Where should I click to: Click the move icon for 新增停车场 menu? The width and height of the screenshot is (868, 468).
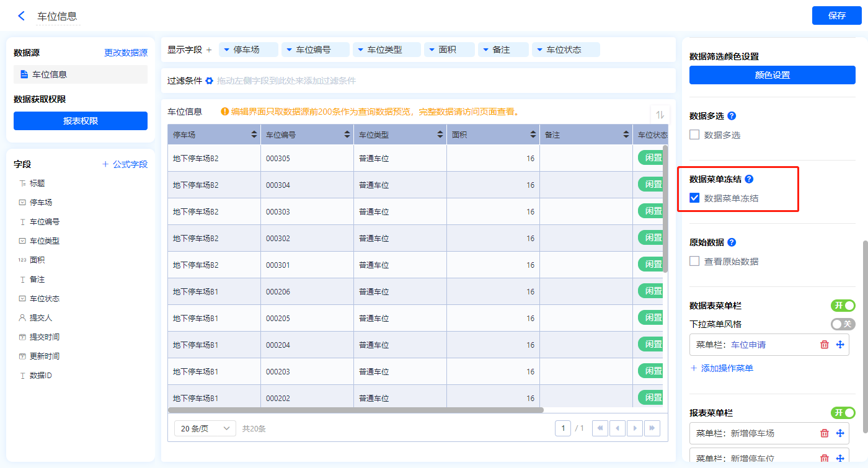(x=841, y=433)
